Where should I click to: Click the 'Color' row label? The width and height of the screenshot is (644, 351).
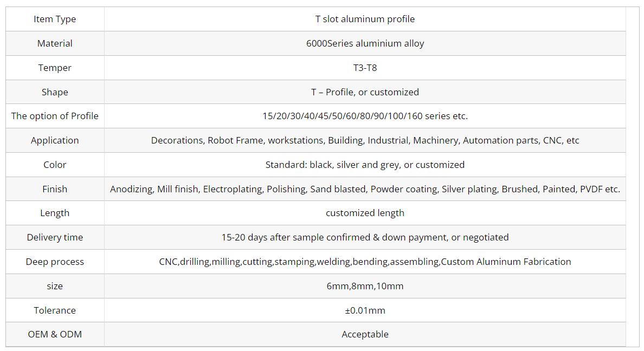pyautogui.click(x=55, y=165)
